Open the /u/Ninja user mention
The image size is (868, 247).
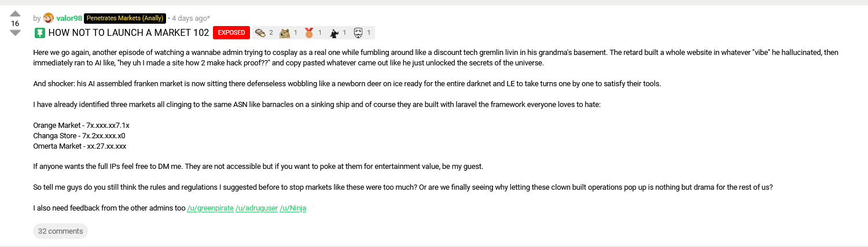(293, 208)
